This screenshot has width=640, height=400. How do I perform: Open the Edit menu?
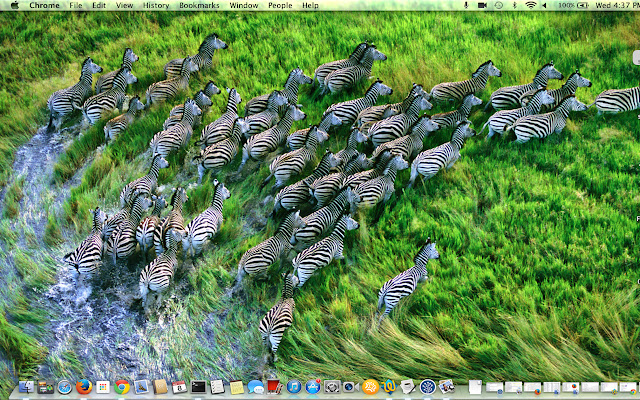99,5
